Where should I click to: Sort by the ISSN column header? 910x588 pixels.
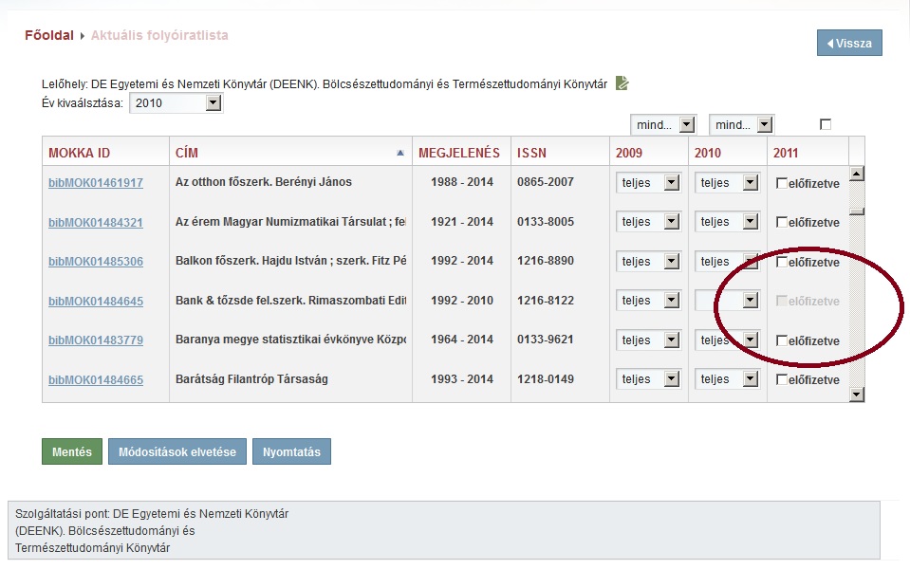(x=531, y=153)
